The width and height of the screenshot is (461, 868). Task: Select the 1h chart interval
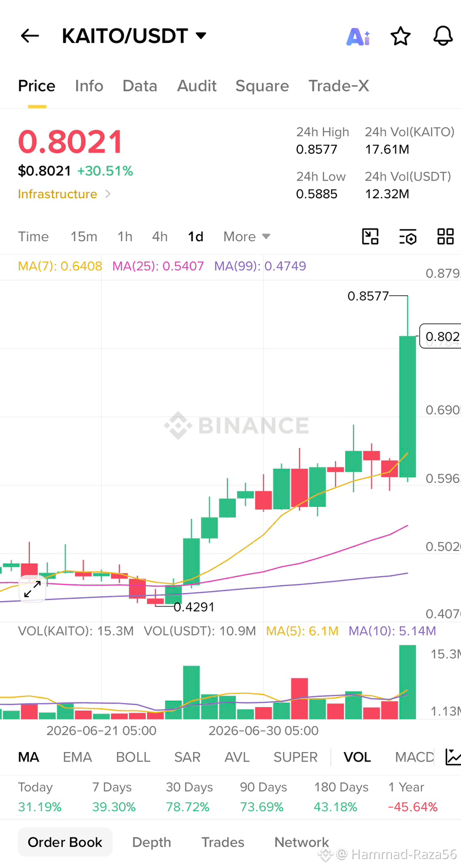point(125,237)
